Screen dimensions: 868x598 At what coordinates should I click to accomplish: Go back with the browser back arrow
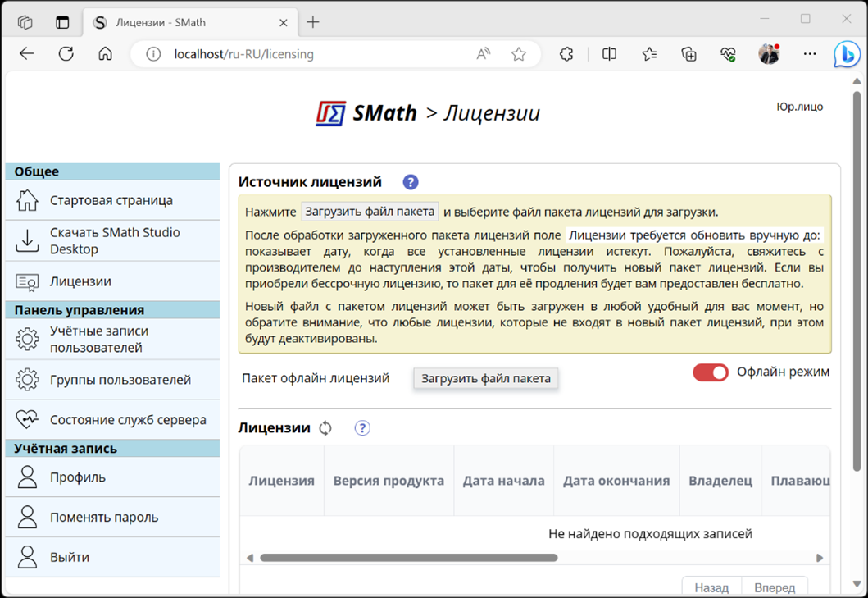click(x=26, y=54)
